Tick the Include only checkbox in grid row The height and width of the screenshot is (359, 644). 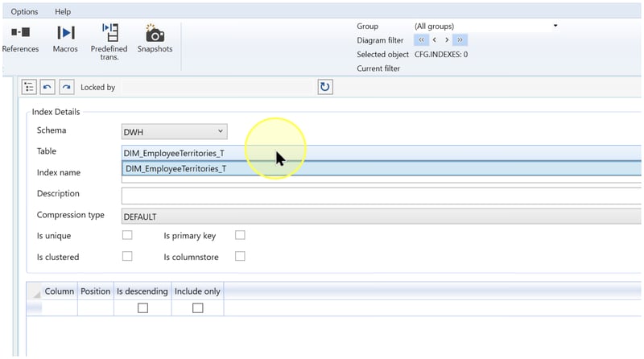click(197, 308)
